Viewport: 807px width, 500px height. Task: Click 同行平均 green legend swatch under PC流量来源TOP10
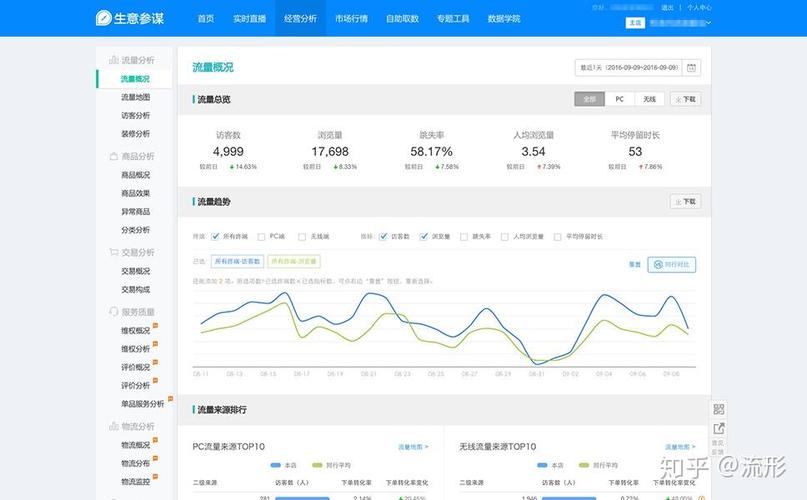pyautogui.click(x=317, y=465)
